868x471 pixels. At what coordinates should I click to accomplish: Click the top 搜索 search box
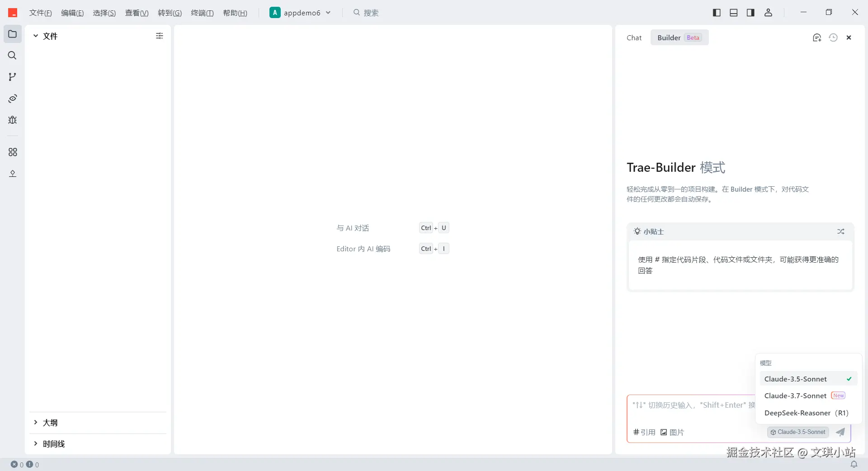[x=366, y=13]
